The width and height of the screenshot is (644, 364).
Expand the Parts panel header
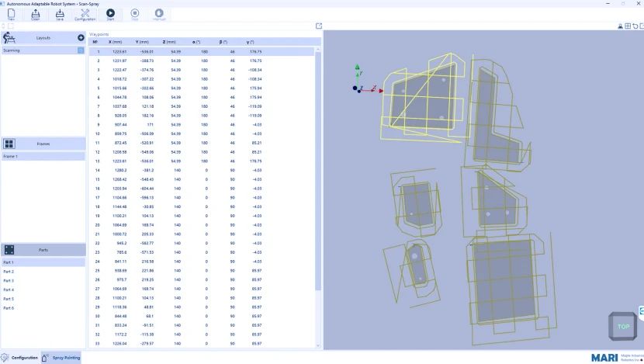(43, 250)
